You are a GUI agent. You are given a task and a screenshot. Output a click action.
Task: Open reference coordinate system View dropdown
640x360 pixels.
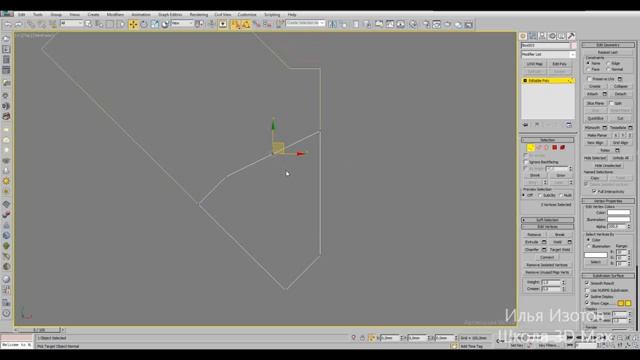coord(182,24)
